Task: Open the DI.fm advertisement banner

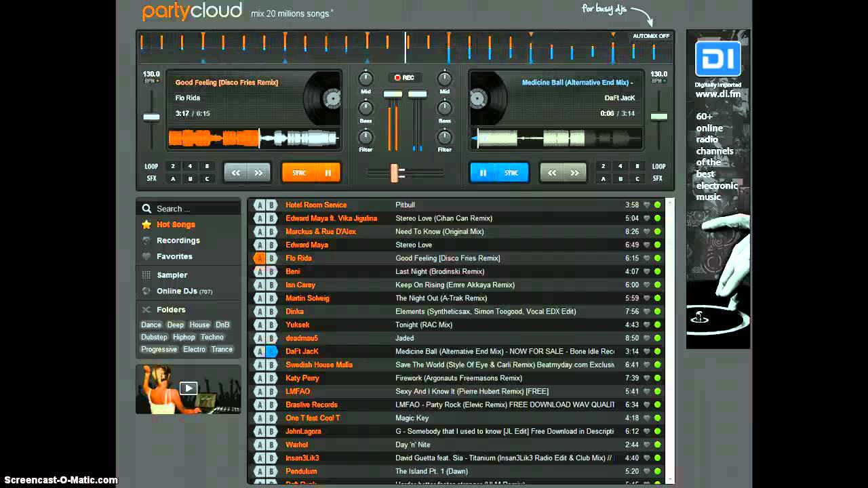Action: [718, 189]
